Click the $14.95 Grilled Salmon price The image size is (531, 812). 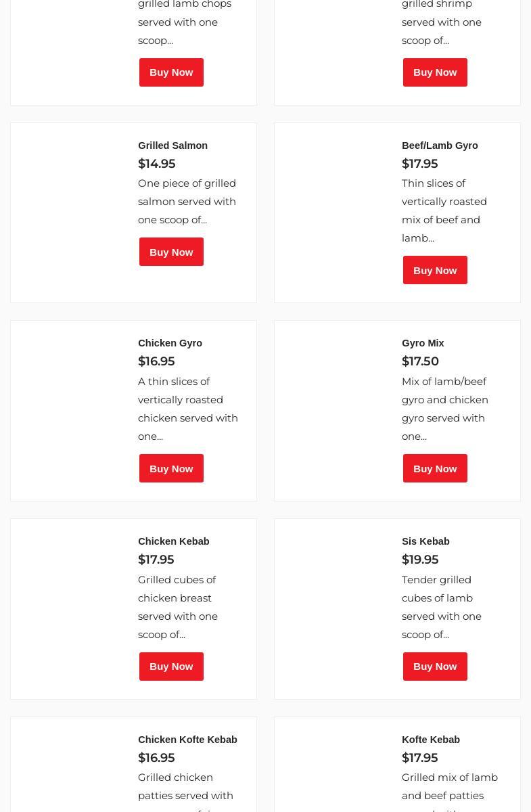[156, 164]
